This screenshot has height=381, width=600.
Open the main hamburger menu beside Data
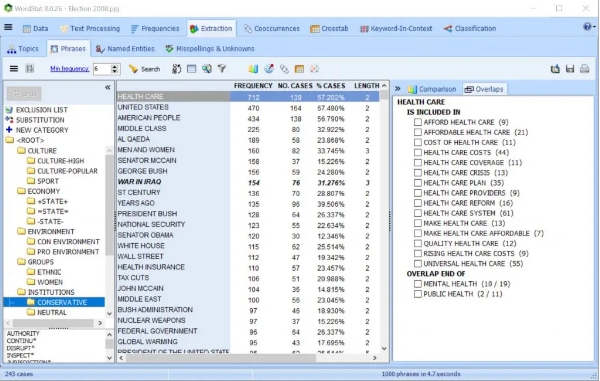point(8,27)
